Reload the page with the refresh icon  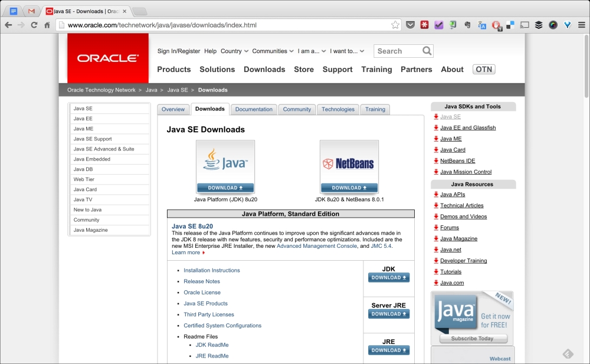click(34, 25)
